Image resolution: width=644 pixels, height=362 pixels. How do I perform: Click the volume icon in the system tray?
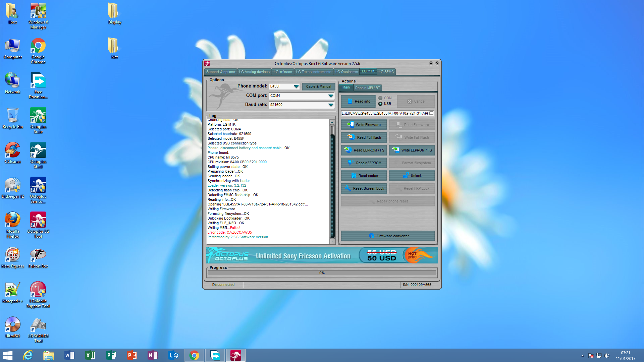[607, 356]
